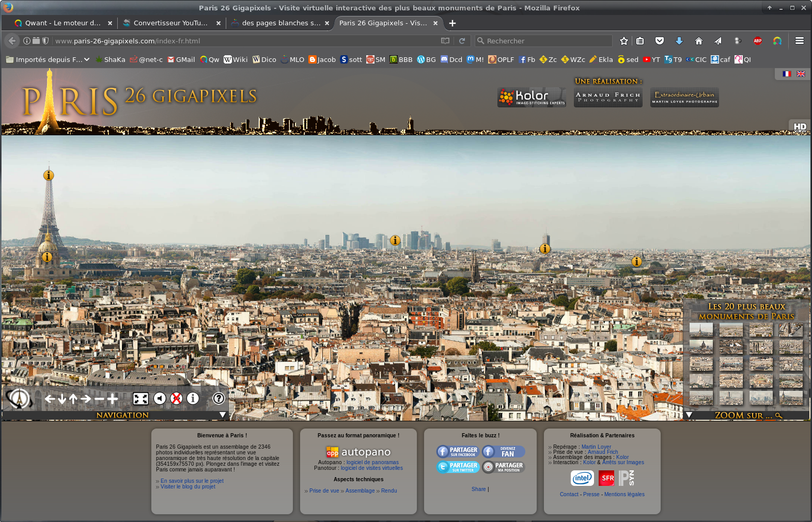Zoom in with the plus icon
This screenshot has width=812, height=522.
tap(113, 399)
